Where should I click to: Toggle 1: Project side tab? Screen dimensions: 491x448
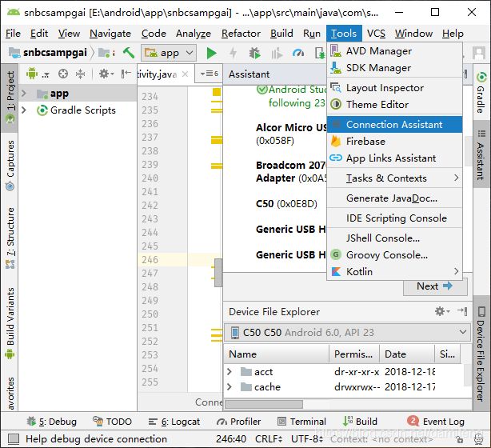coord(10,98)
